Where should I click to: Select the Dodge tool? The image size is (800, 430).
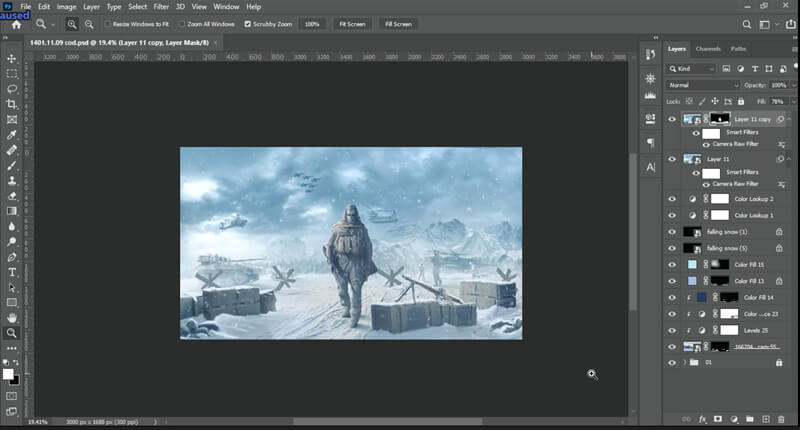[12, 242]
